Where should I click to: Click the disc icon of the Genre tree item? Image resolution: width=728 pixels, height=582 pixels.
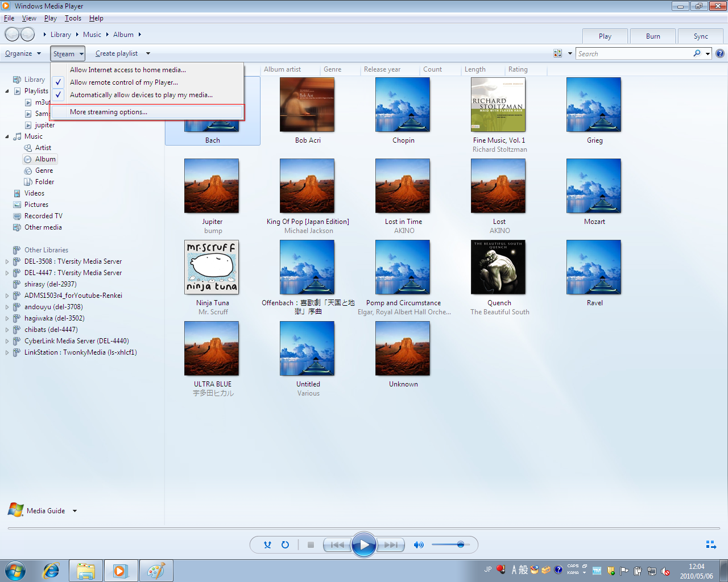click(28, 171)
